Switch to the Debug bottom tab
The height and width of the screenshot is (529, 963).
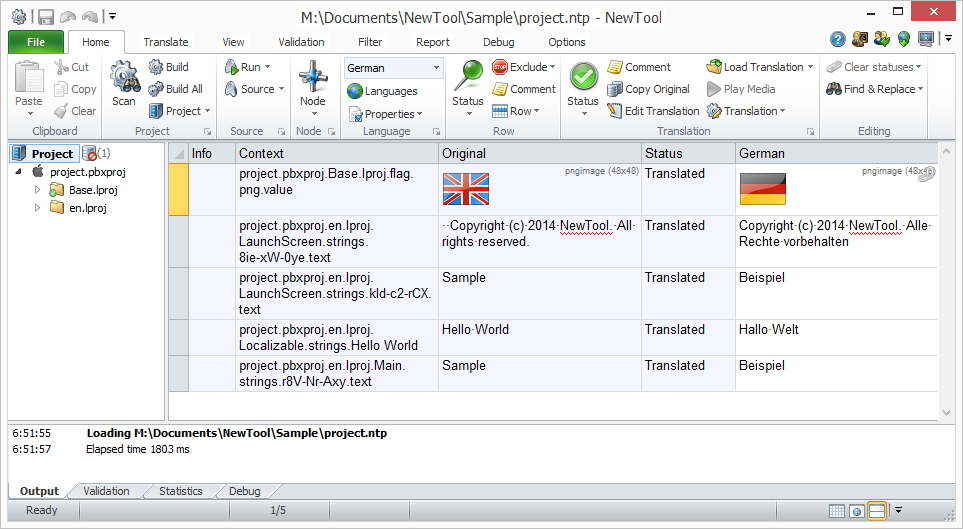(x=244, y=491)
